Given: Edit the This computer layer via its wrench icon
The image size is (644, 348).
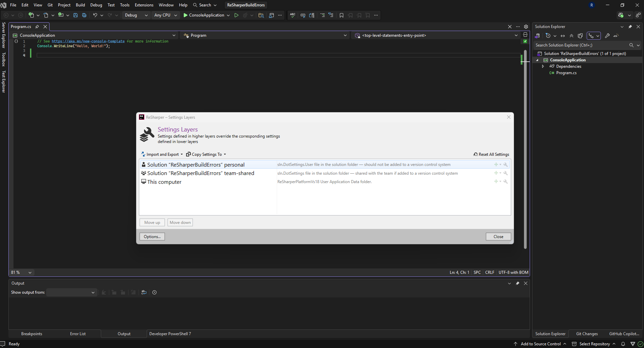Looking at the screenshot, I should [x=506, y=181].
